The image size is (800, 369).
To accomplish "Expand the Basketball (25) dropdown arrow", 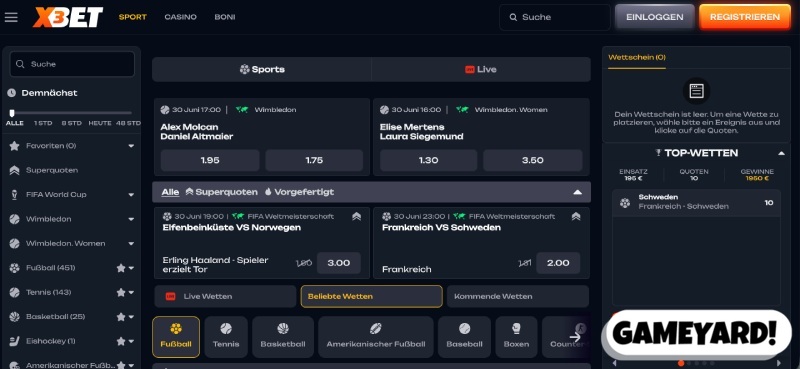I will coord(131,317).
